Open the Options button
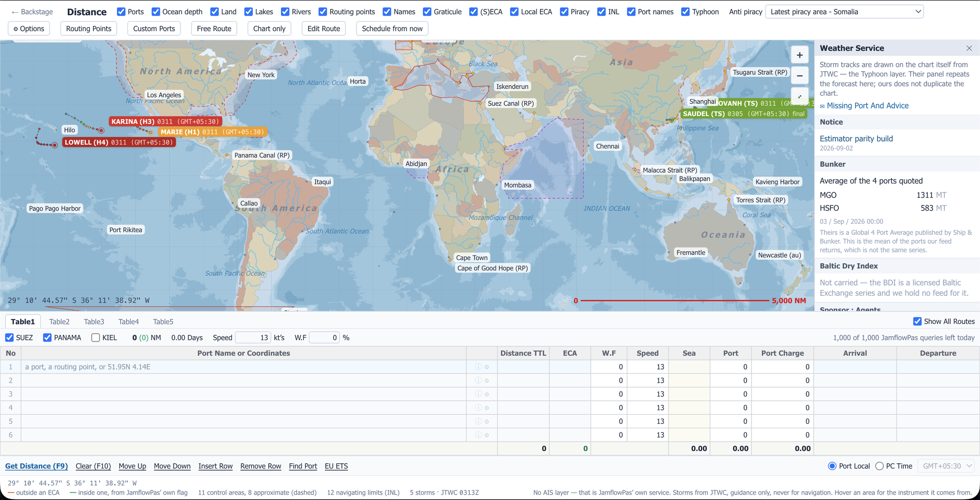This screenshot has width=980, height=500. pyautogui.click(x=29, y=28)
